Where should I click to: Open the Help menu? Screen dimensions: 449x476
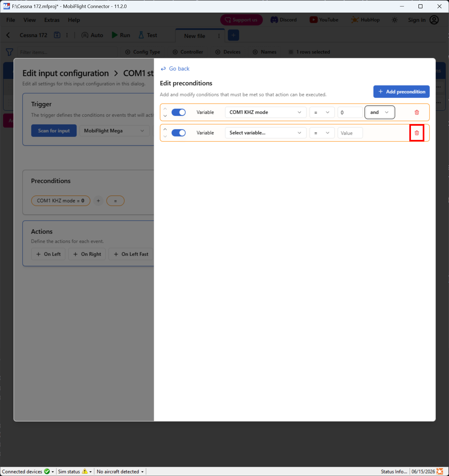[74, 20]
